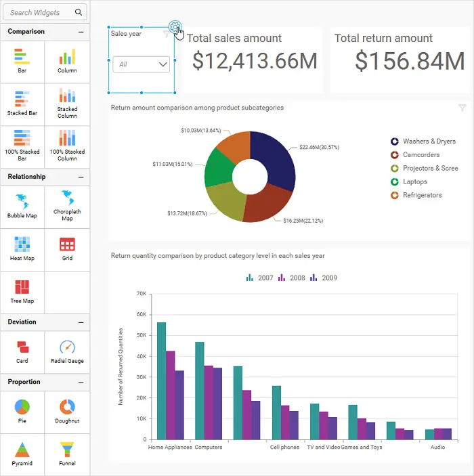This screenshot has height=476, width=474.
Task: Collapse the Comparison widget section
Action: [x=81, y=32]
